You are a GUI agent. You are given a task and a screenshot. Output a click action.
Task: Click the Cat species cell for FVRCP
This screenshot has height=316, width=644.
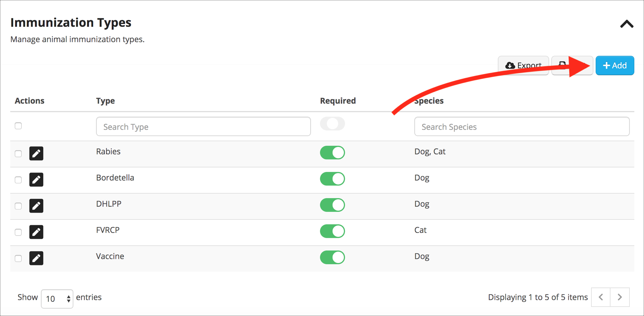(x=420, y=230)
